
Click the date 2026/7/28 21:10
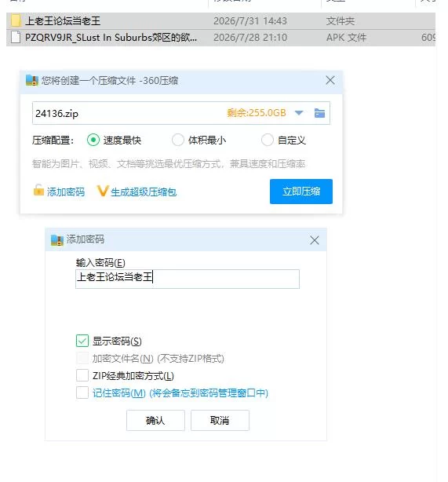point(250,38)
